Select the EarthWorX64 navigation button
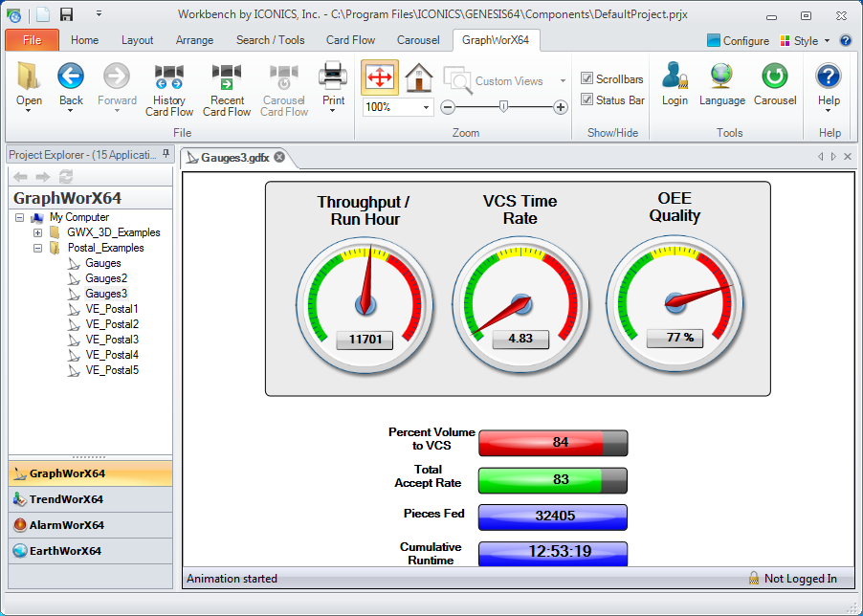The width and height of the screenshot is (863, 616). click(x=91, y=551)
